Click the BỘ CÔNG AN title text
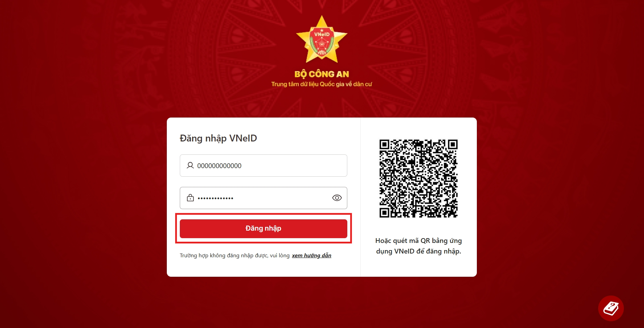The image size is (644, 328). [x=322, y=74]
